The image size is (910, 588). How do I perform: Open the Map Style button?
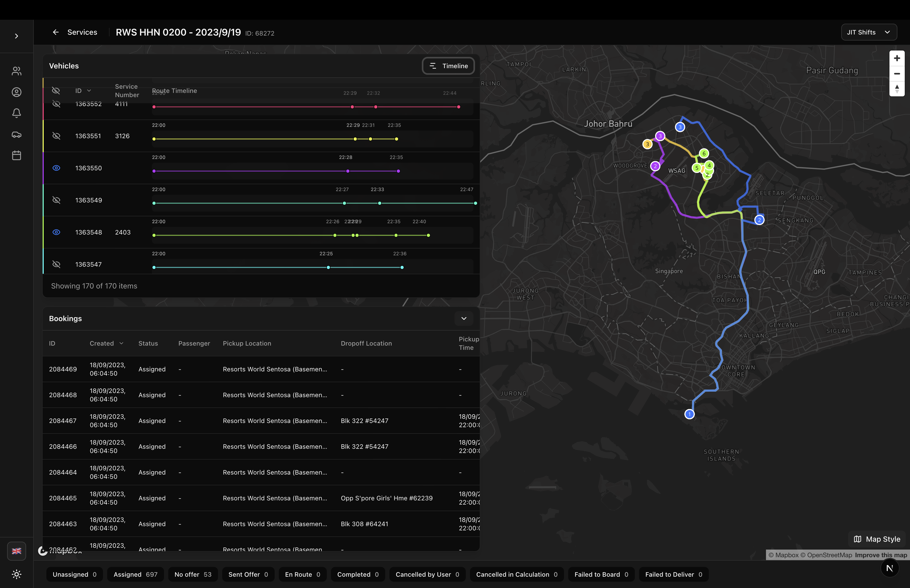coord(877,539)
